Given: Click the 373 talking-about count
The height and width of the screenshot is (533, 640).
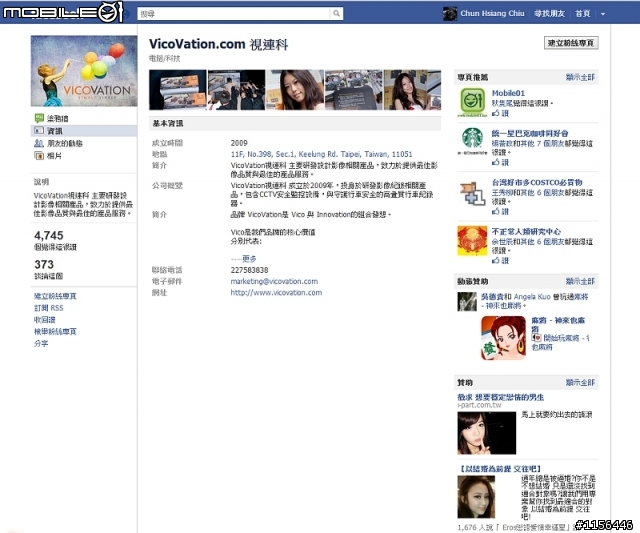Looking at the screenshot, I should [44, 264].
